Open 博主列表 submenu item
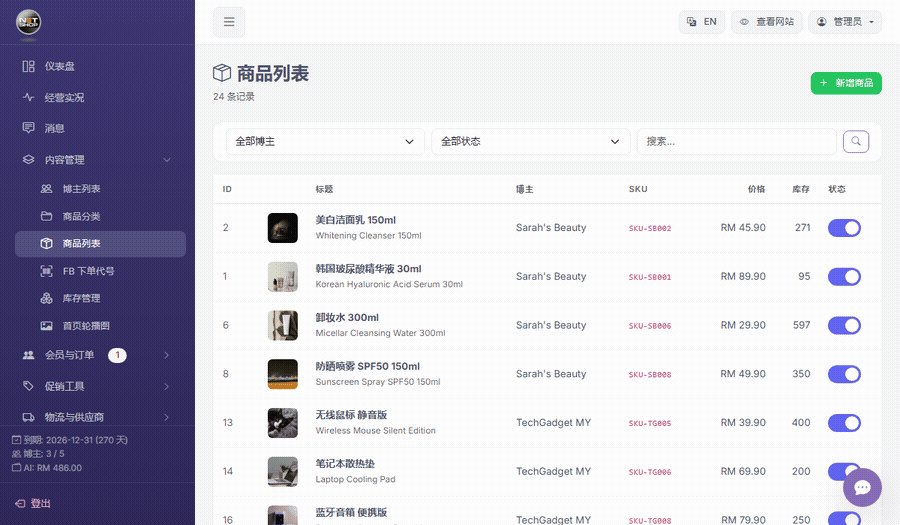 coord(100,189)
